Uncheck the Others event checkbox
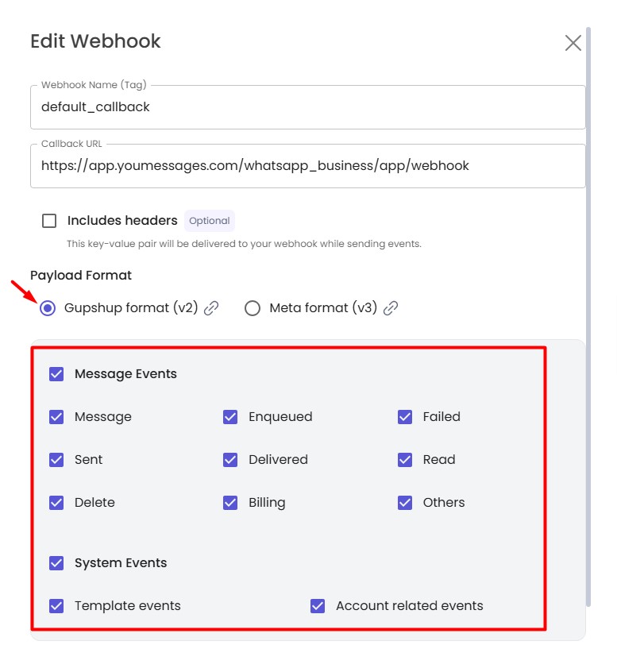This screenshot has height=672, width=617. 405,503
